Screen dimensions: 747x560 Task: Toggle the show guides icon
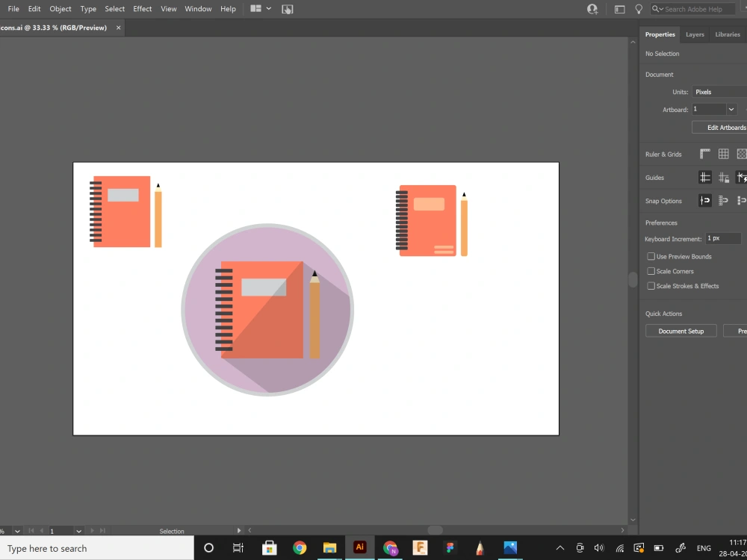point(705,178)
